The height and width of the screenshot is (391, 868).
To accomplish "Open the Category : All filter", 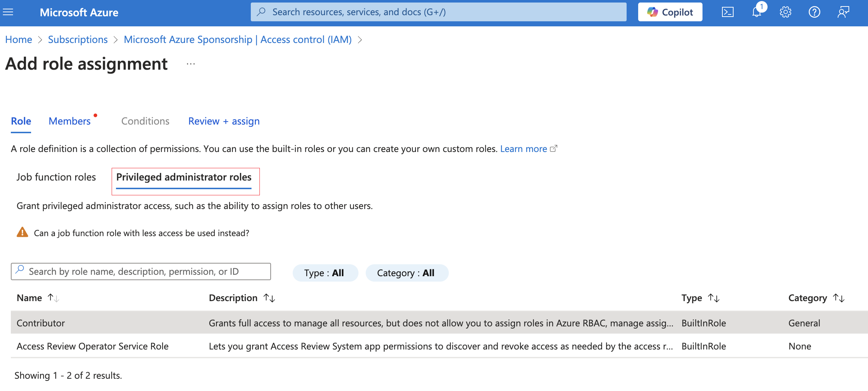I will click(407, 273).
